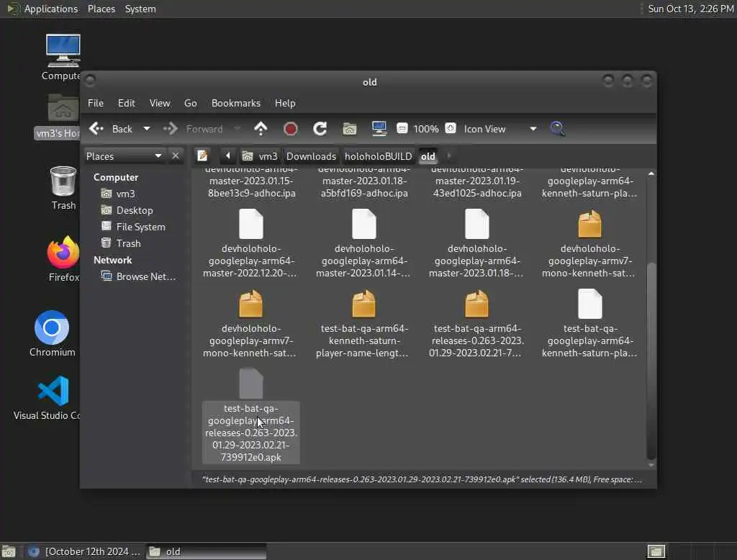Image resolution: width=737 pixels, height=560 pixels.
Task: Open the File menu
Action: click(x=96, y=103)
